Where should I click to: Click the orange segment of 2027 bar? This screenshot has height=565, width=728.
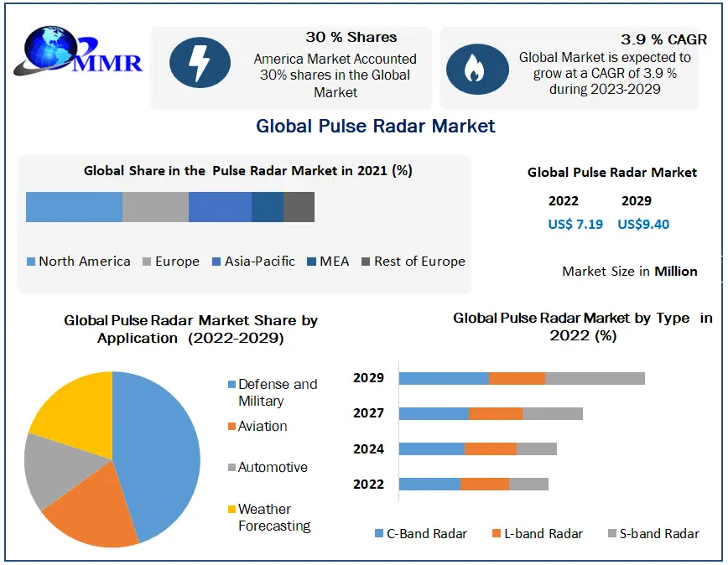click(x=496, y=413)
